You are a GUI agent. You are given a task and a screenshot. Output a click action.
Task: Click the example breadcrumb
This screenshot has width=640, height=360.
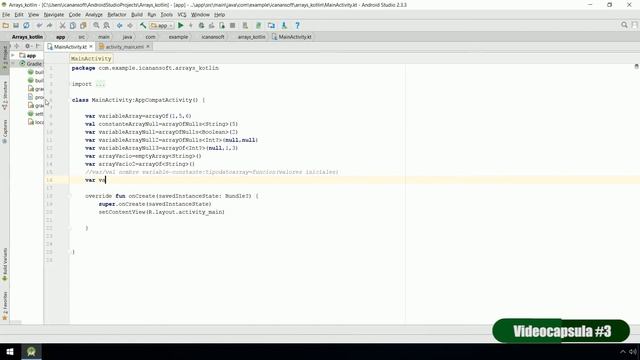178,37
